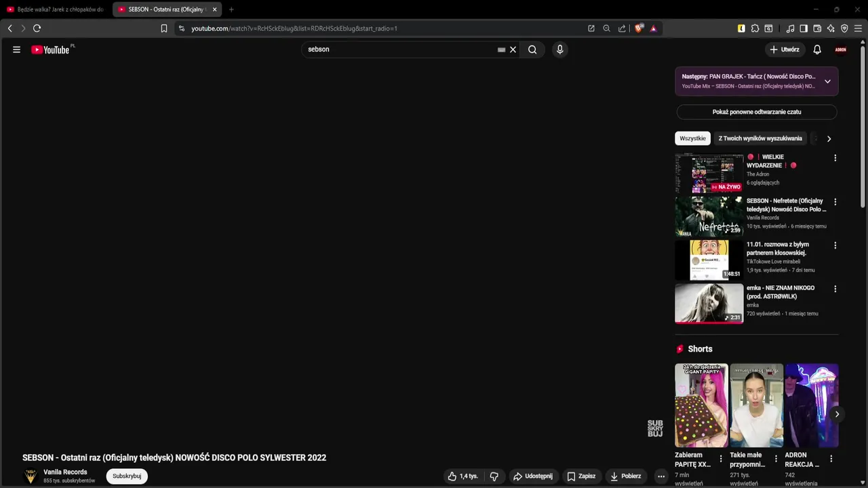The image size is (868, 488).
Task: Open options for emka NIE ZNAM NIKOGO
Action: click(x=835, y=289)
